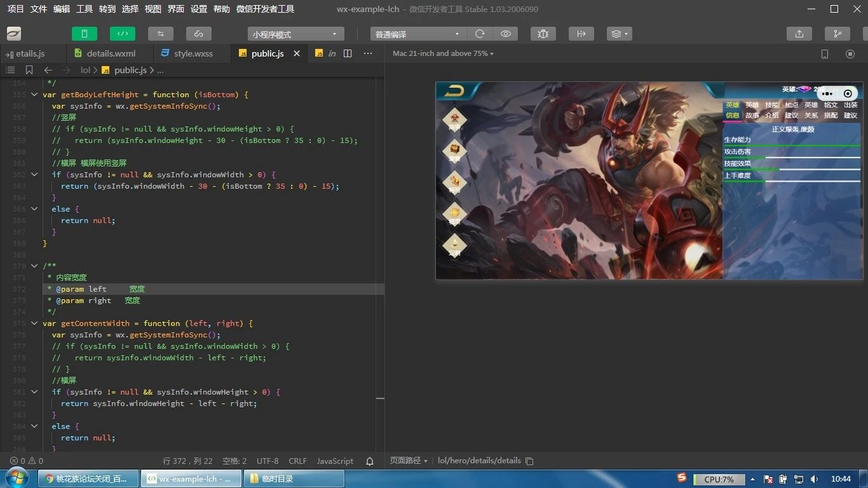
Task: Open the 设置 menu
Action: point(199,9)
